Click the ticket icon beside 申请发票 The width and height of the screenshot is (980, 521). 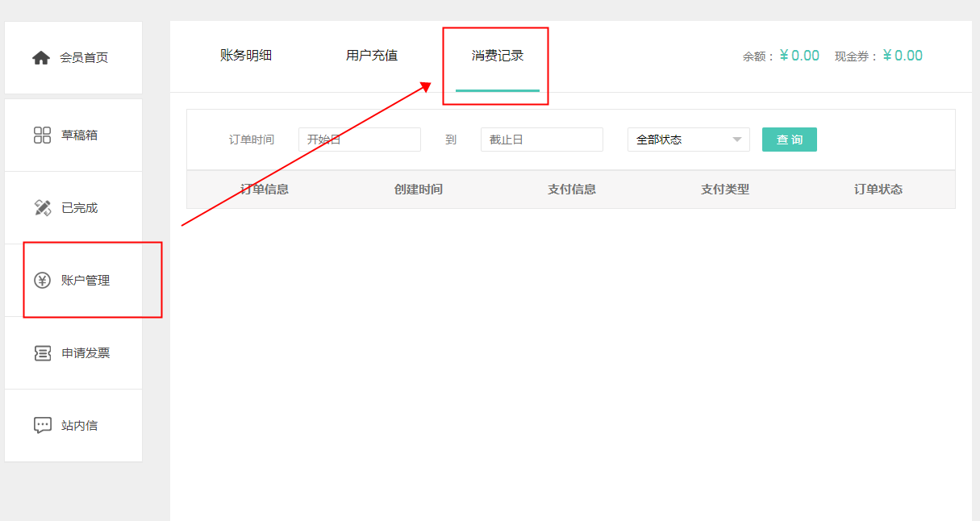point(42,353)
